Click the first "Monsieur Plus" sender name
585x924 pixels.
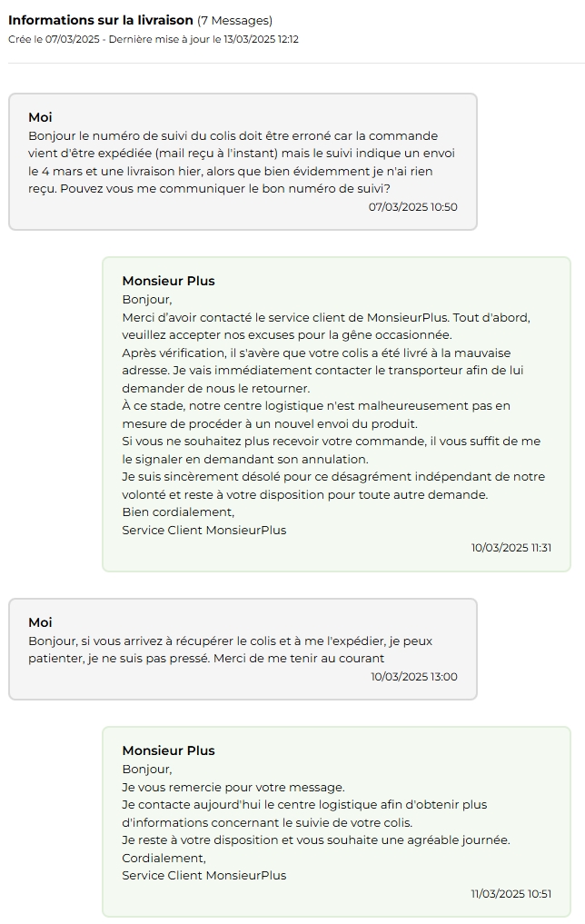pos(168,281)
